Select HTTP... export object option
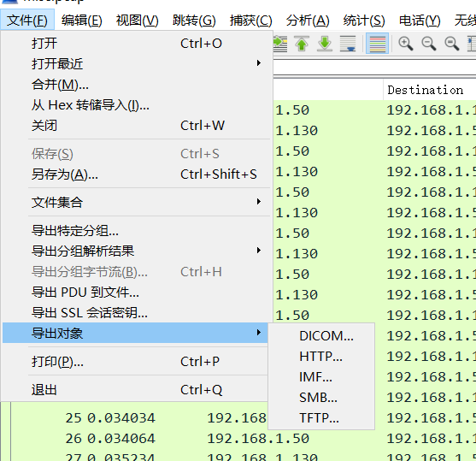 point(321,357)
